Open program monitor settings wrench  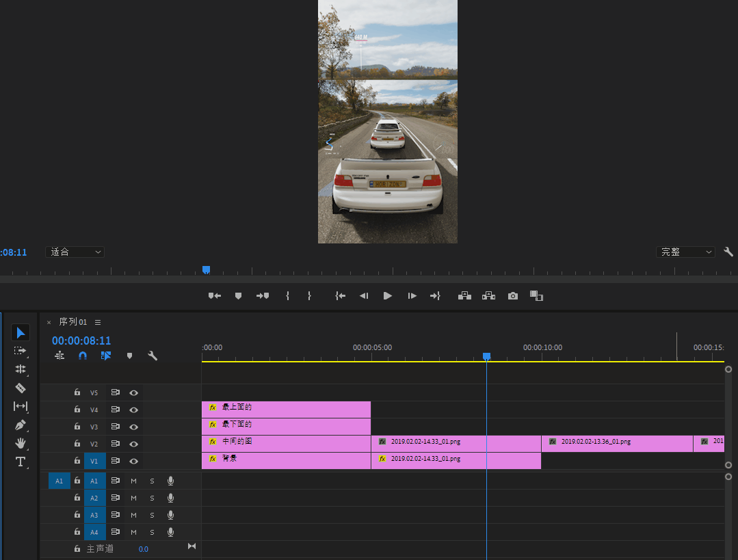coord(728,252)
